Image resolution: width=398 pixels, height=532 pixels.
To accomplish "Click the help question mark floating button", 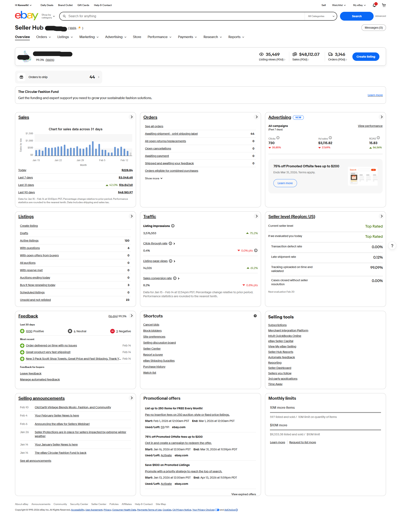I will [x=392, y=246].
